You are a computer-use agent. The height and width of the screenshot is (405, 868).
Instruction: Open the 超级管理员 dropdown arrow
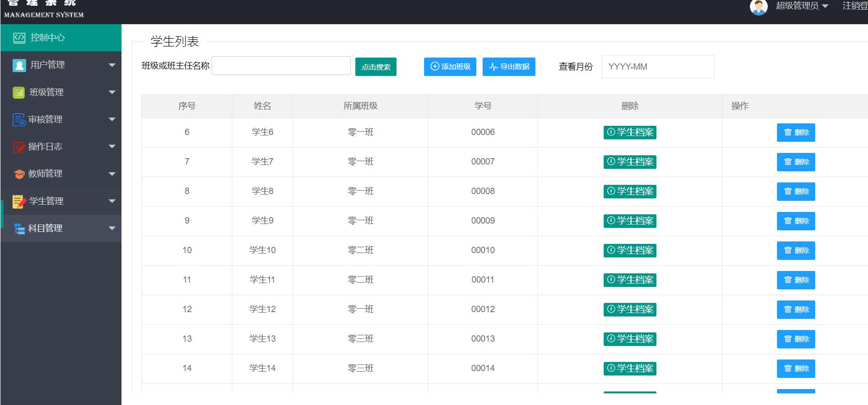825,6
